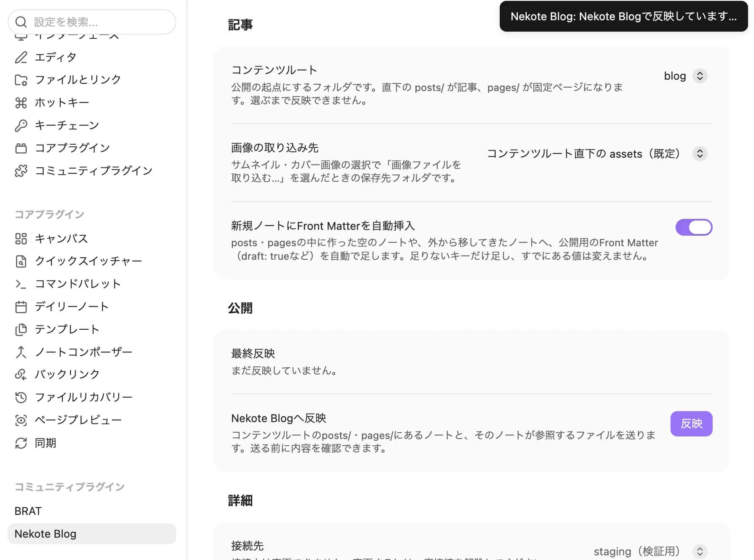Open the コアプラグイン settings tab with box icon

(92, 148)
